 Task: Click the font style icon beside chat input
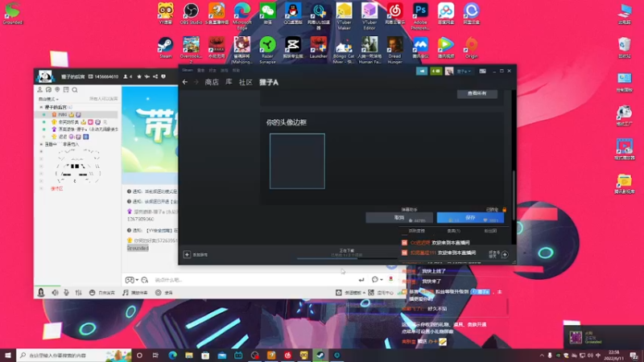[145, 280]
